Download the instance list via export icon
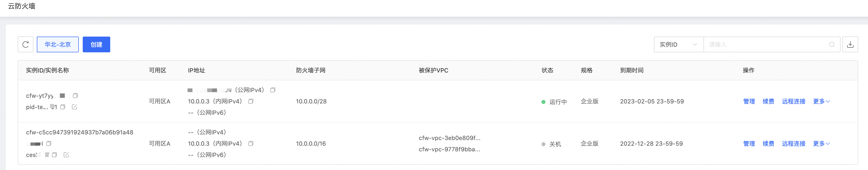This screenshot has height=170, width=868. coord(850,44)
